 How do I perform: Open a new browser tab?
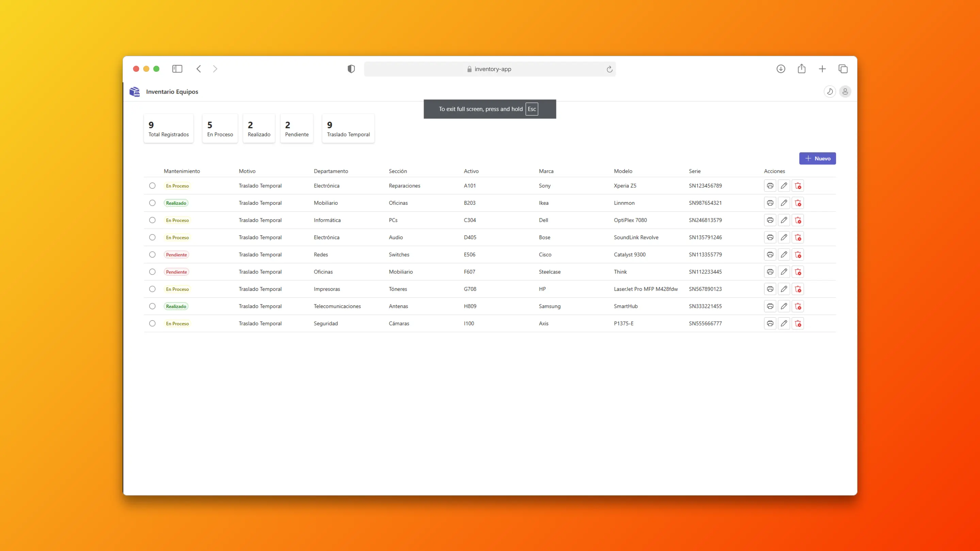pyautogui.click(x=822, y=69)
